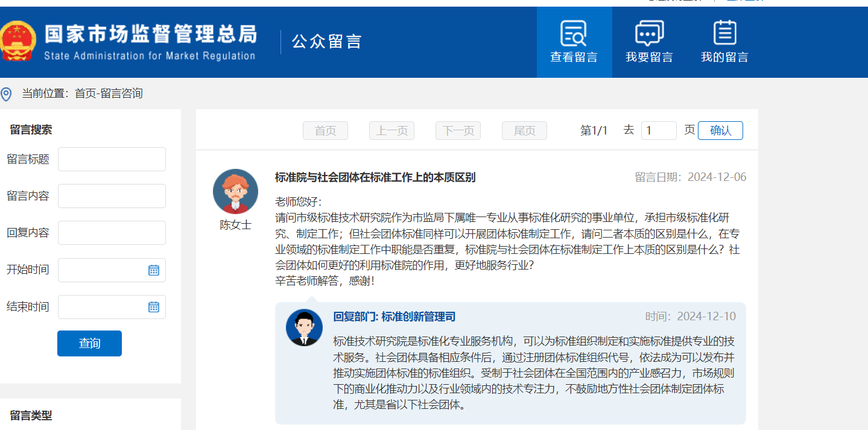Switch to the 我的留言 tab
Image resolution: width=868 pixels, height=430 pixels.
(x=724, y=42)
